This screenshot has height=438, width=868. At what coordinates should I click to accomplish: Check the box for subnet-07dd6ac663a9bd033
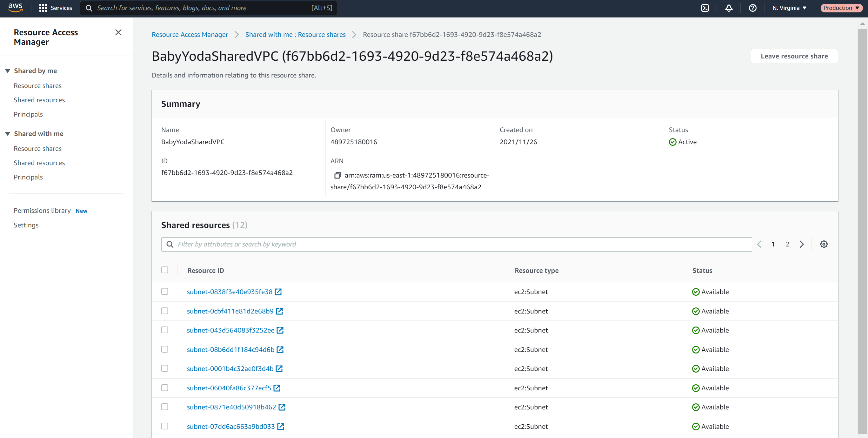164,426
